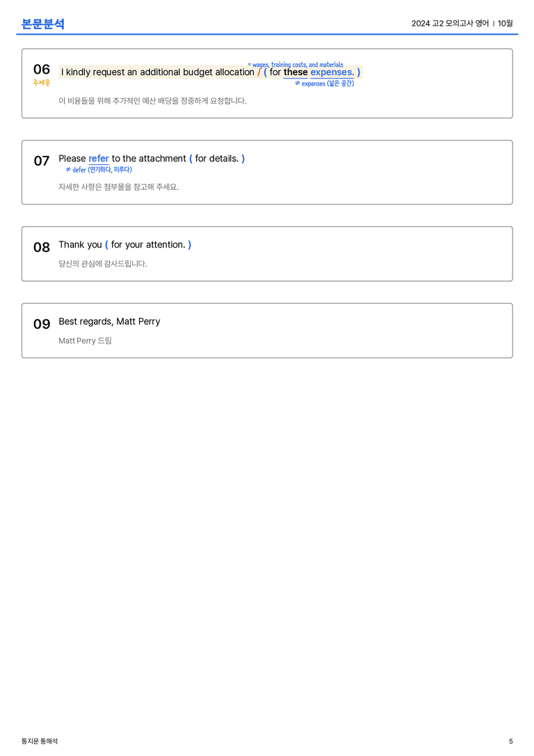The image size is (534, 756).
Task: Click "Best regards, Matt Perry" line
Action: (x=109, y=321)
